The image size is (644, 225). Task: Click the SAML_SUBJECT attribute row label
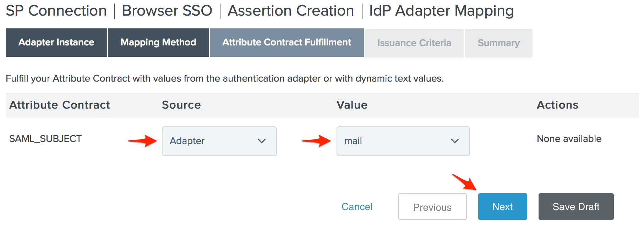(x=45, y=139)
